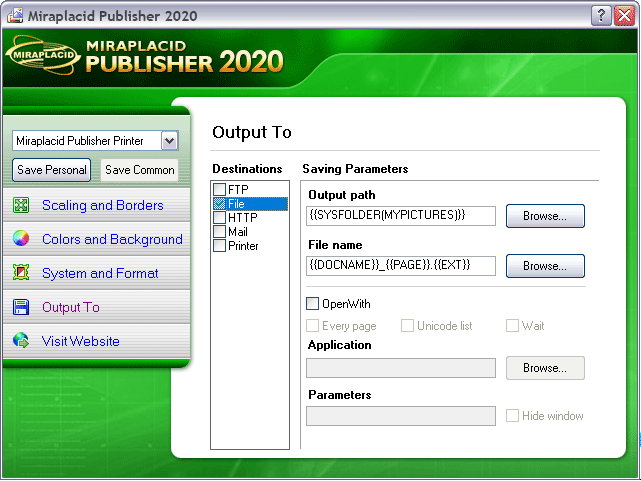Click the Parameters input field
The width and height of the screenshot is (641, 481).
point(401,416)
